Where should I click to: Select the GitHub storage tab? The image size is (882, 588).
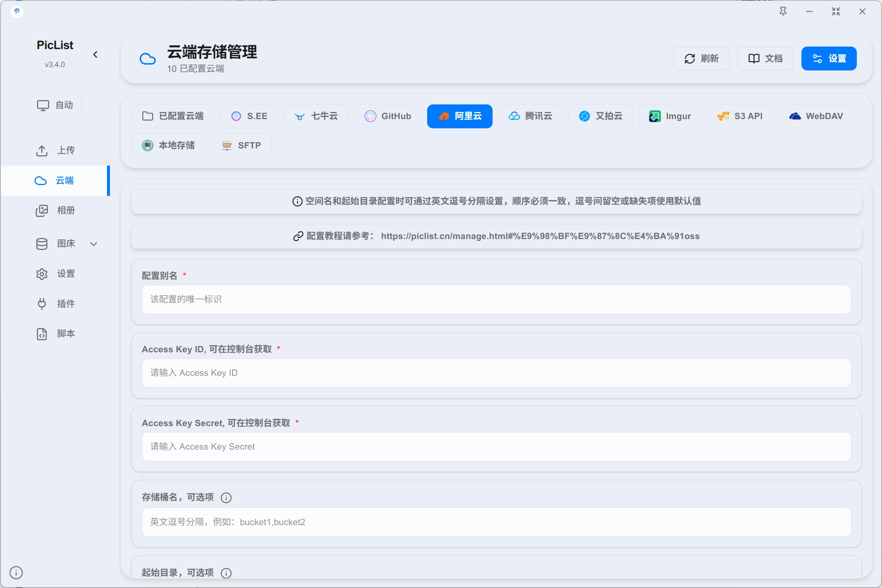(388, 116)
